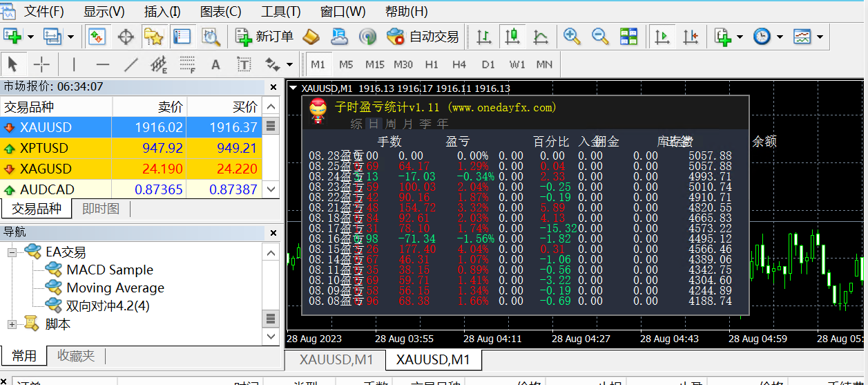Toggle chart shift icon
The image size is (868, 385).
[691, 37]
